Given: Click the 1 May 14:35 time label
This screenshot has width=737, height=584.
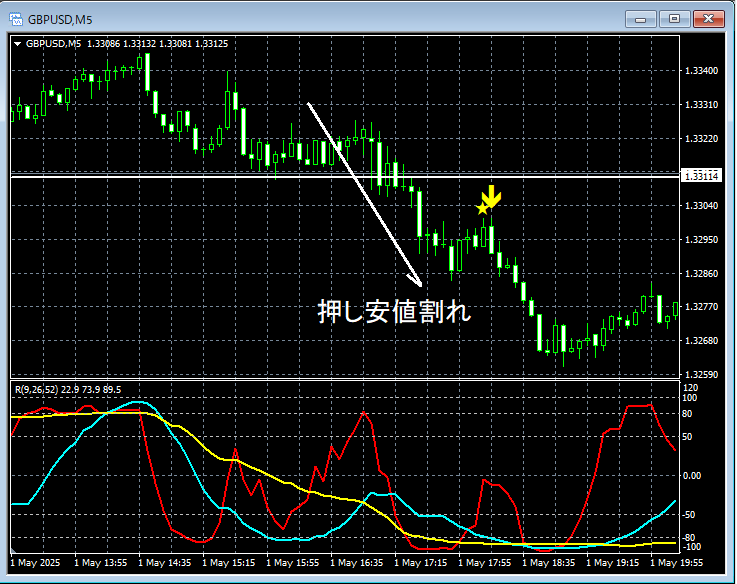Looking at the screenshot, I should (x=165, y=563).
